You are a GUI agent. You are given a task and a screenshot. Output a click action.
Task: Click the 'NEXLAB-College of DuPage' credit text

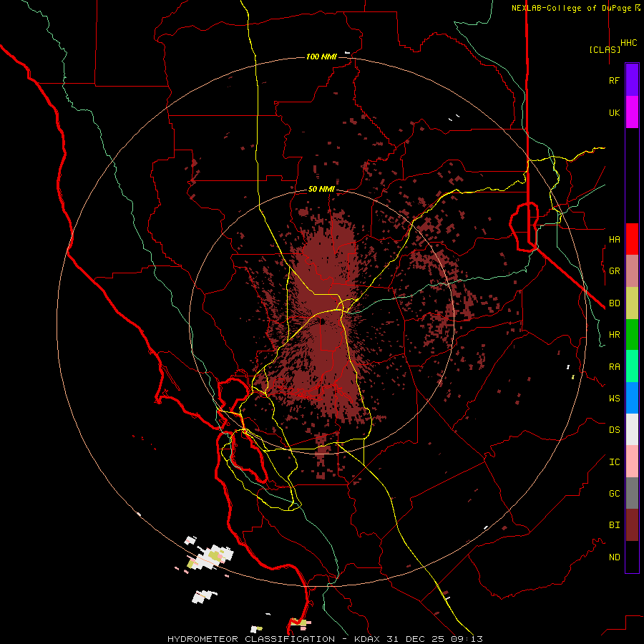click(571, 8)
